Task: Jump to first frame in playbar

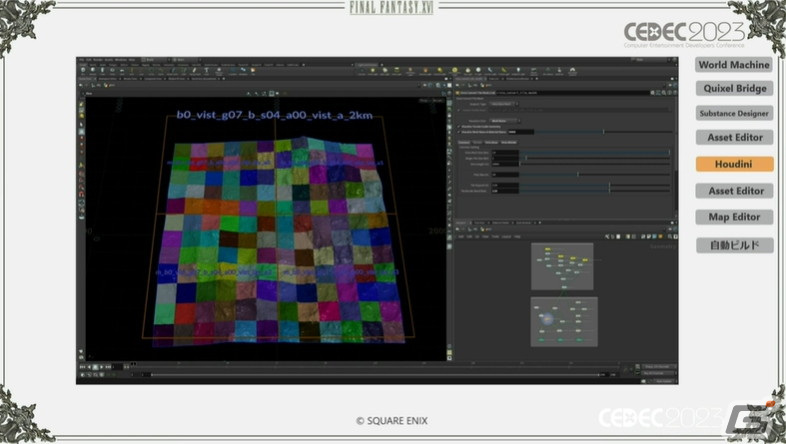Action: [83, 367]
